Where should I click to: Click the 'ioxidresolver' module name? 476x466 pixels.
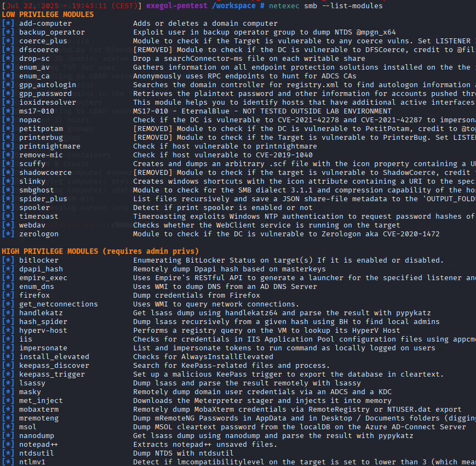48,103
